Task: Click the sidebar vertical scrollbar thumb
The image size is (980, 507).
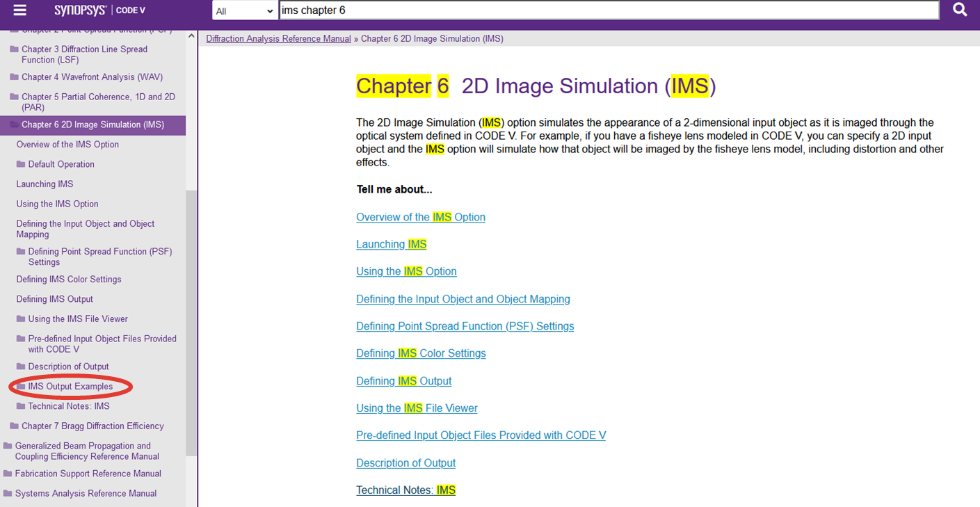Action: coord(191,323)
